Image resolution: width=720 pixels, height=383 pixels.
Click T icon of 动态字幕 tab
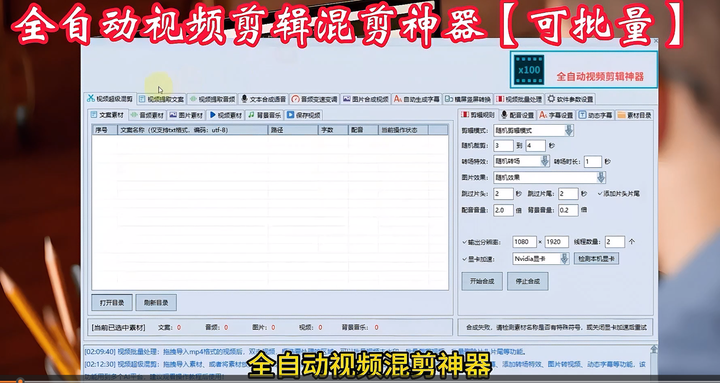tap(582, 115)
